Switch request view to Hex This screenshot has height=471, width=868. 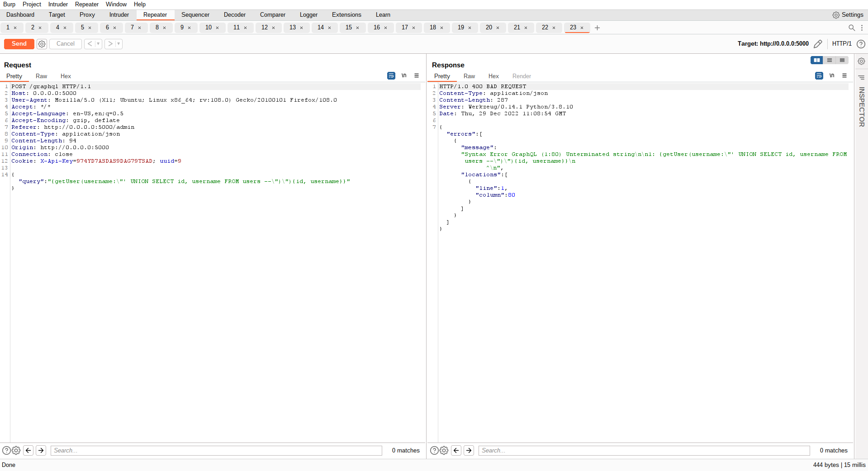click(x=66, y=76)
